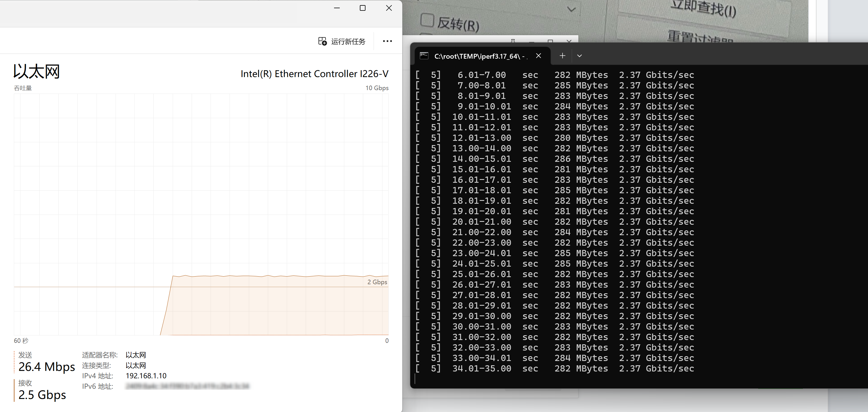Tick the 反转(R) checkbox in background window

click(x=427, y=20)
